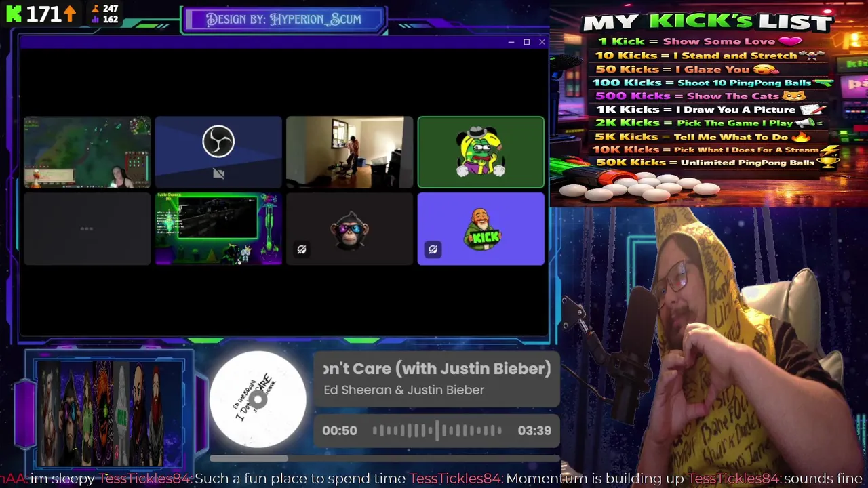Click the camera-off icon under the OBS logo

pyautogui.click(x=218, y=174)
